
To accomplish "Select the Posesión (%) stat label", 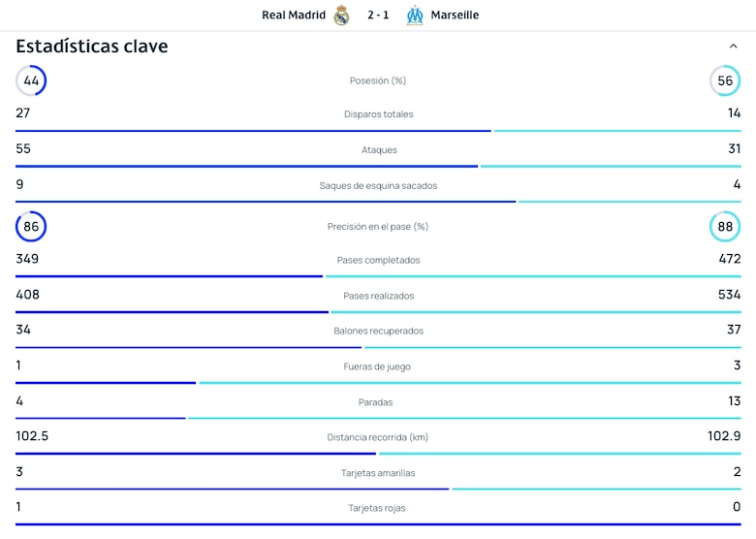I will click(x=378, y=80).
